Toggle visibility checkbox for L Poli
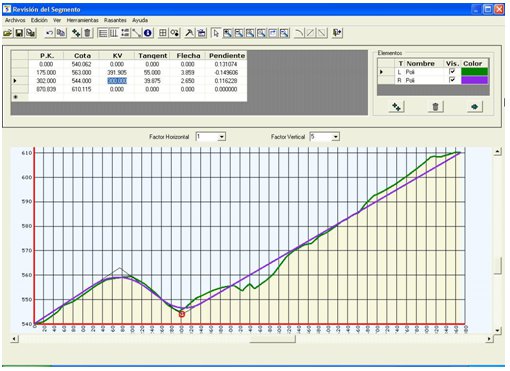The image size is (510, 371). pos(452,71)
